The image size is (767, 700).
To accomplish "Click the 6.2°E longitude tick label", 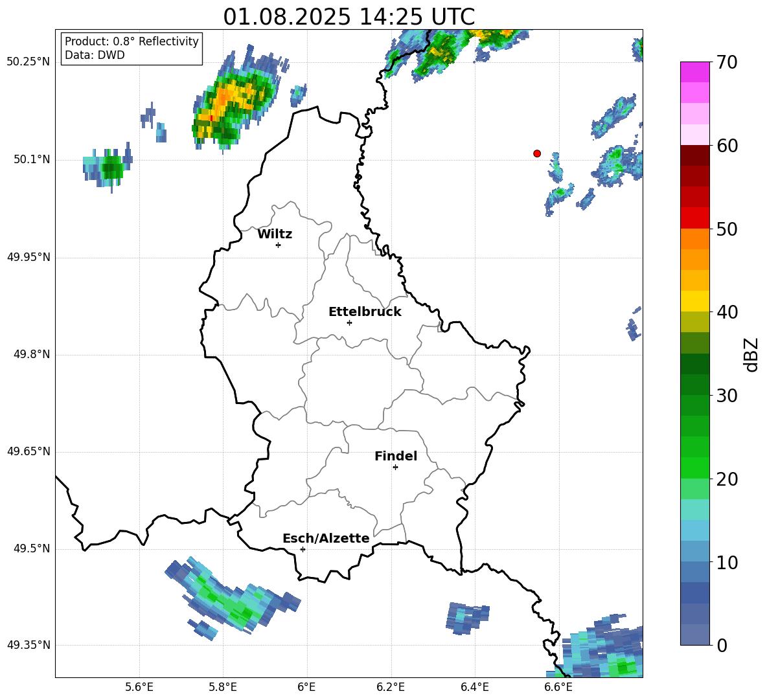I will pos(391,686).
